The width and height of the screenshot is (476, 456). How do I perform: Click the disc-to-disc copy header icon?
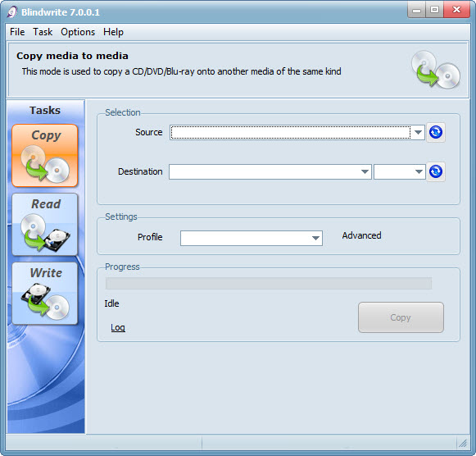coord(436,70)
